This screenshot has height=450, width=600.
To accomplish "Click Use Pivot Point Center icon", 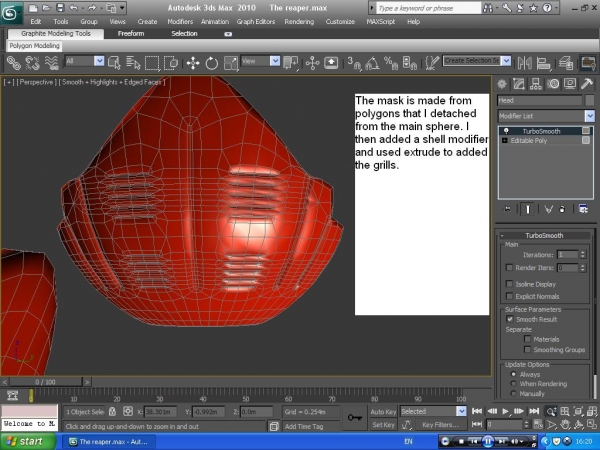I will tap(291, 63).
